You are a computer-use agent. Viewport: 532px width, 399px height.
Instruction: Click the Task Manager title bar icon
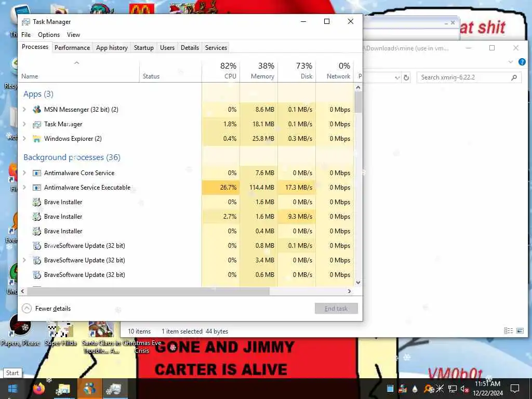[26, 22]
